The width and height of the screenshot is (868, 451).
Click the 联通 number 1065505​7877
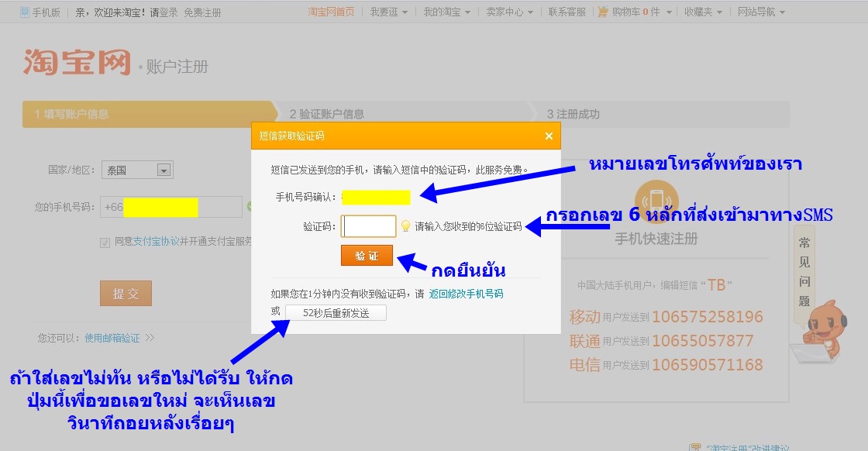703,341
